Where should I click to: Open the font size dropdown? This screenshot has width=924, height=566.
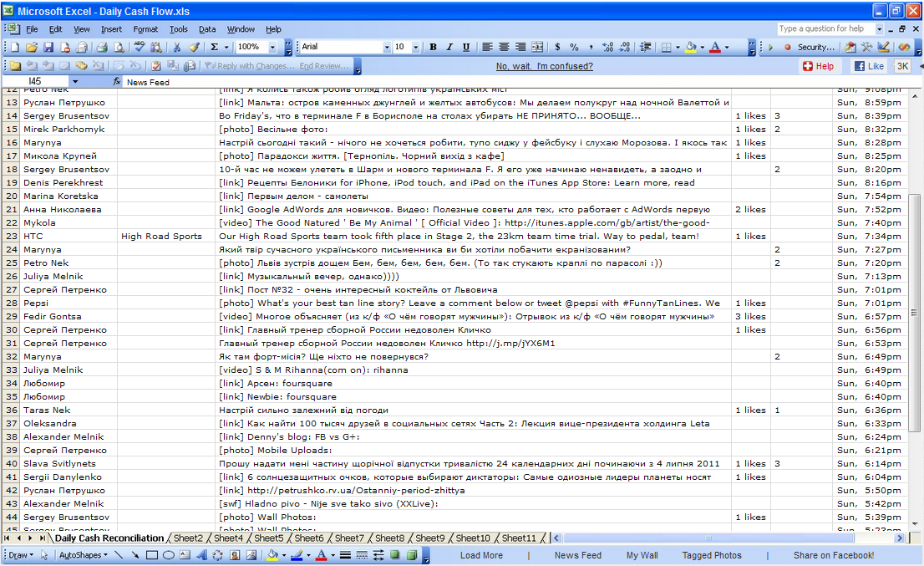[415, 47]
